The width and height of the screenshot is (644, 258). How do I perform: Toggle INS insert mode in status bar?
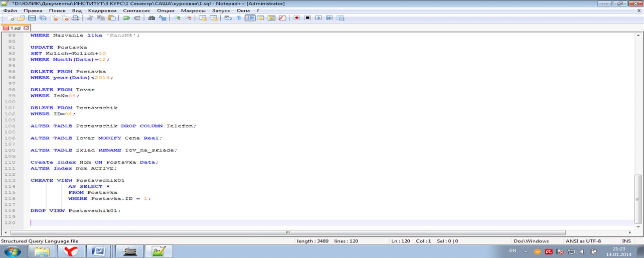626,241
